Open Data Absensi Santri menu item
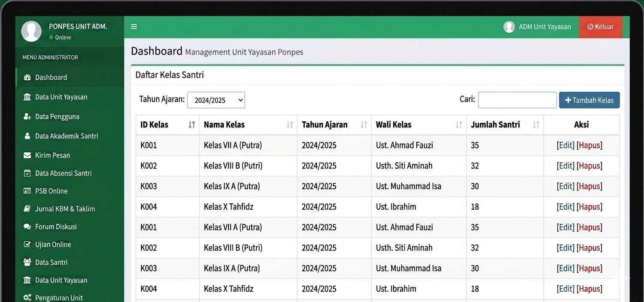 70,173
